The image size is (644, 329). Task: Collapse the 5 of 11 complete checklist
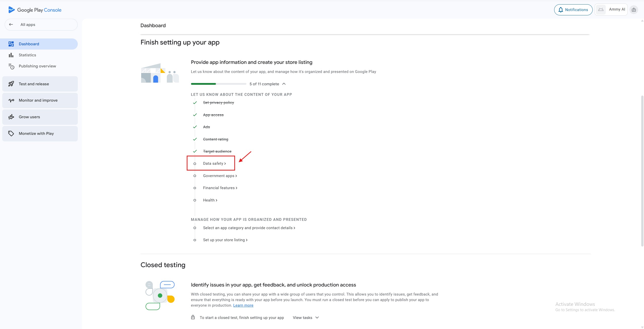tap(284, 84)
